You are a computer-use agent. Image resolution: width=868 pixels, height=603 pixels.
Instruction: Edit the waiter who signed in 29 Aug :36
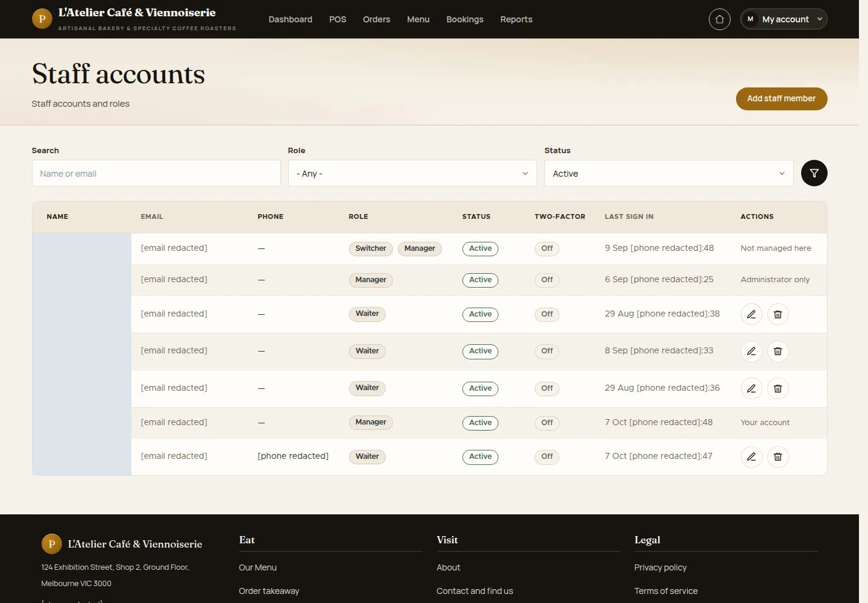(x=751, y=388)
